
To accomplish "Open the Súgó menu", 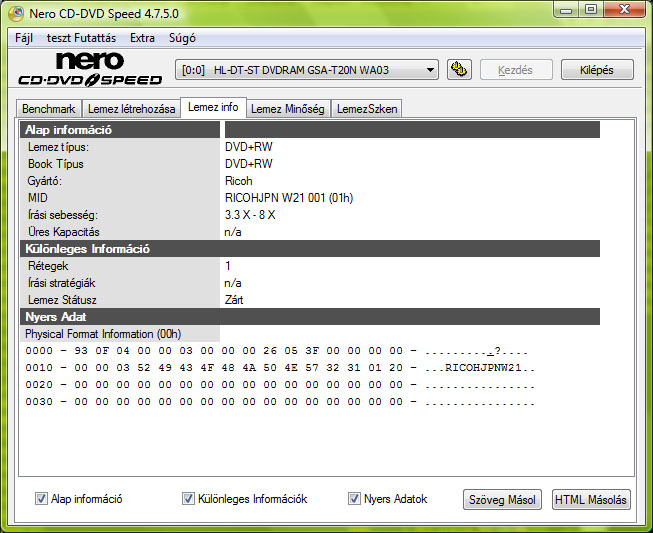I will (182, 38).
